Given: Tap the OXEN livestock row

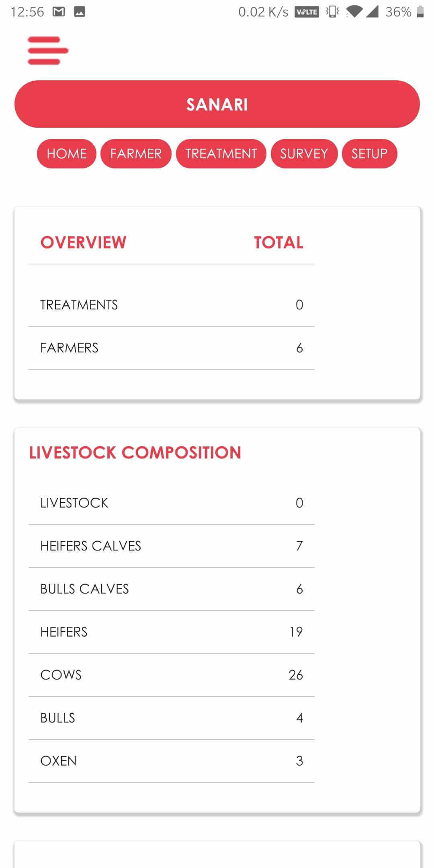Looking at the screenshot, I should pos(172,761).
